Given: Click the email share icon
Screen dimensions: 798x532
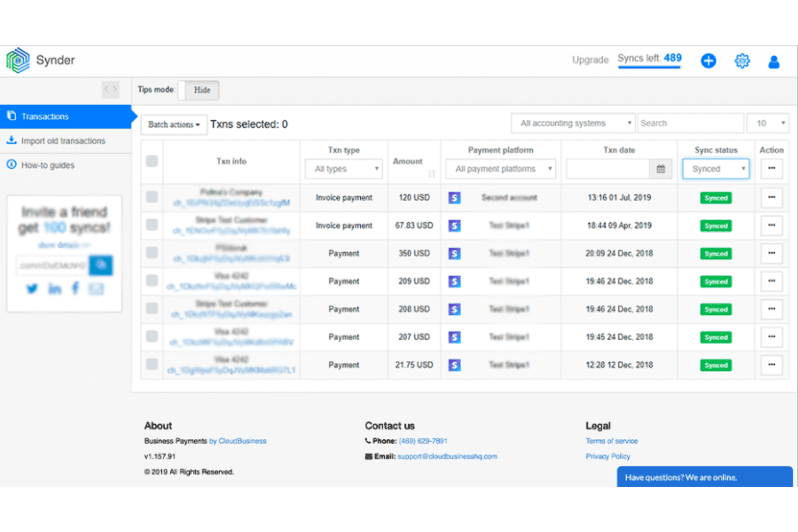Looking at the screenshot, I should (96, 289).
